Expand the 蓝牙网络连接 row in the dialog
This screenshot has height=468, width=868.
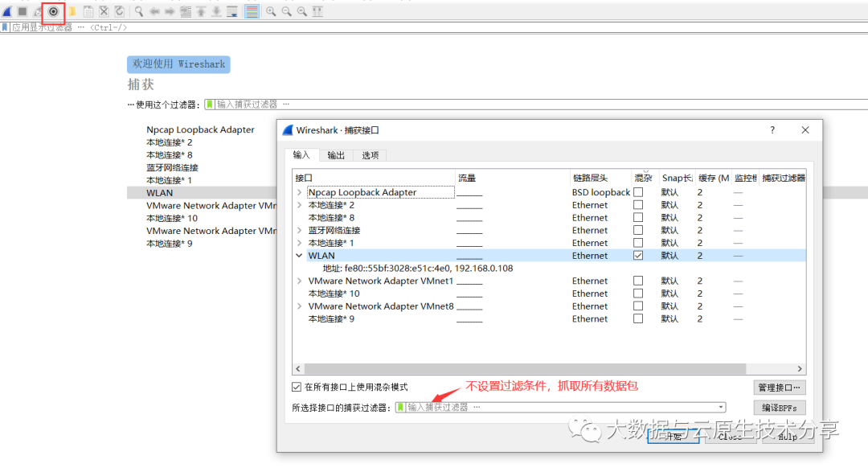(x=300, y=230)
